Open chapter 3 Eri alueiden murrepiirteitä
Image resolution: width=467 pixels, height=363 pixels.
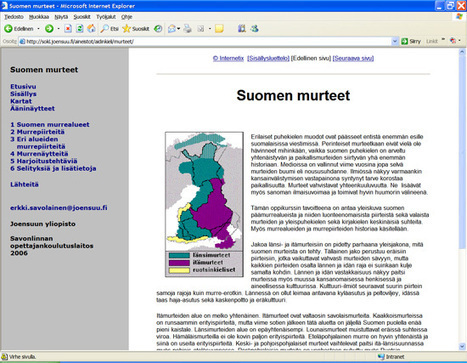point(38,143)
